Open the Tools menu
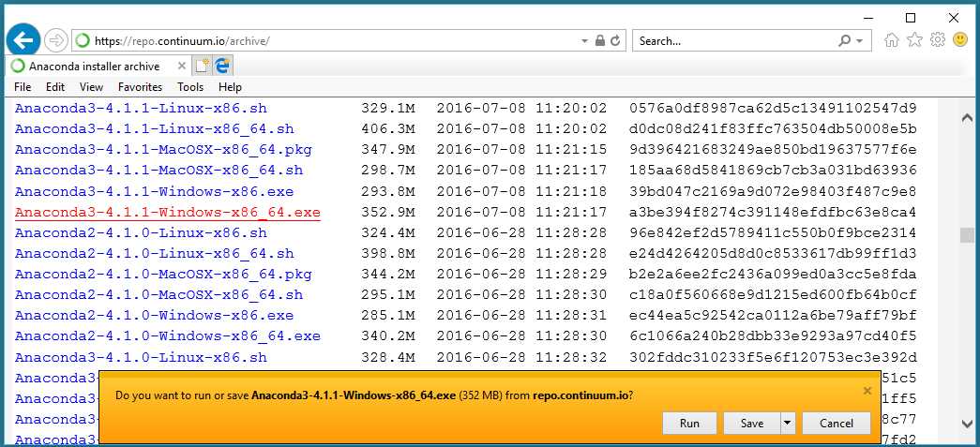This screenshot has height=447, width=980. pyautogui.click(x=190, y=87)
